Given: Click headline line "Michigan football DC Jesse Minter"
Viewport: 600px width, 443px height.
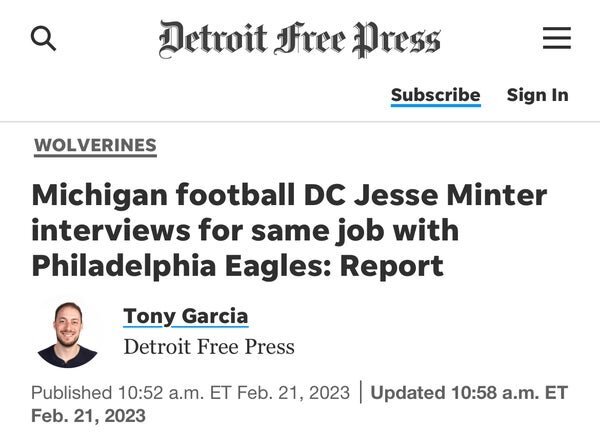Looking at the screenshot, I should (289, 194).
